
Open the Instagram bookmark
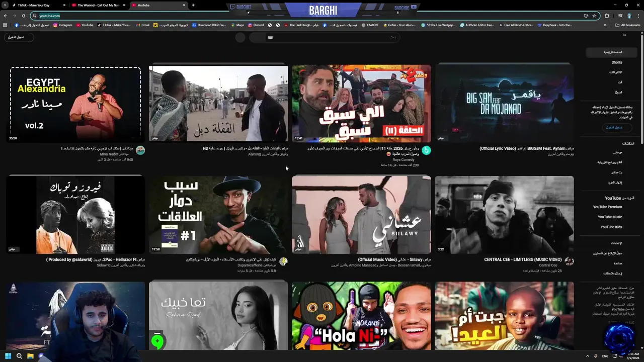click(63, 25)
